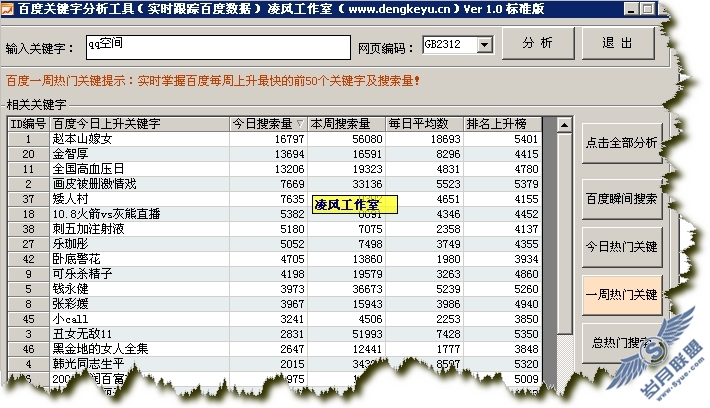Select row 张彩媛
This screenshot has height=408, width=710.
point(275,303)
